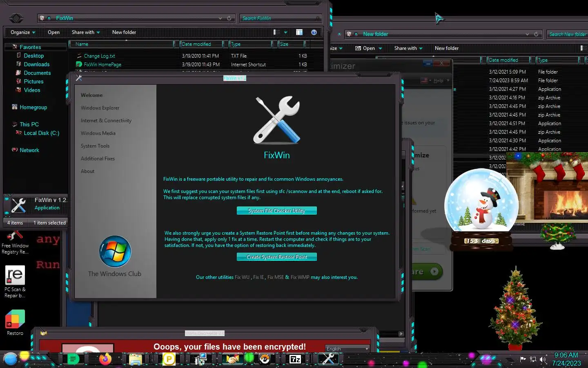Click the FixWin title bar wrench icon
588x368 pixels.
coord(79,78)
